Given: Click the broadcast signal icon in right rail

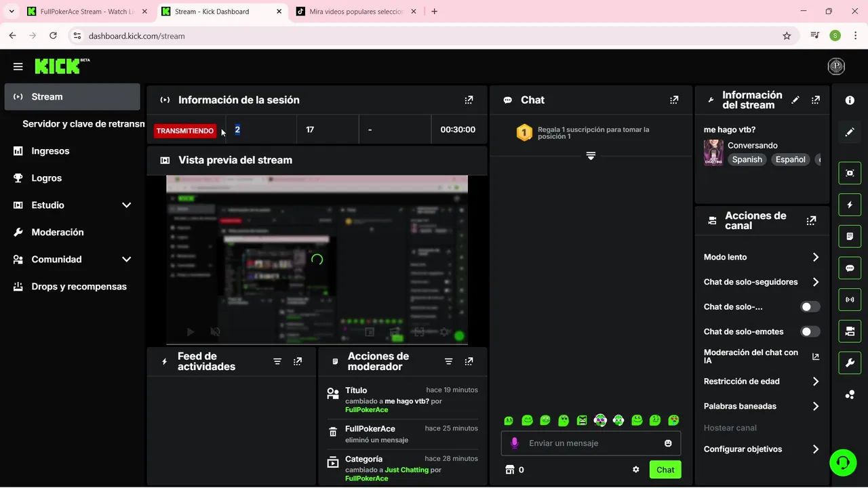Looking at the screenshot, I should click(850, 300).
